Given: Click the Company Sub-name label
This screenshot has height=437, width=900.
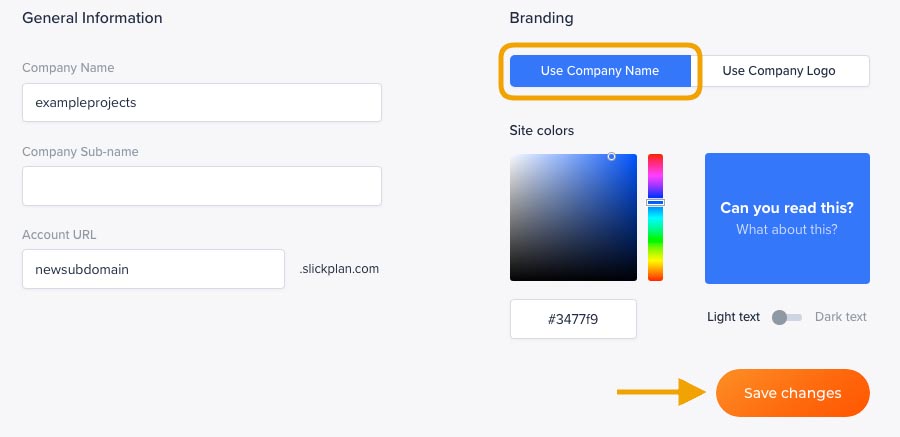Looking at the screenshot, I should tap(80, 152).
